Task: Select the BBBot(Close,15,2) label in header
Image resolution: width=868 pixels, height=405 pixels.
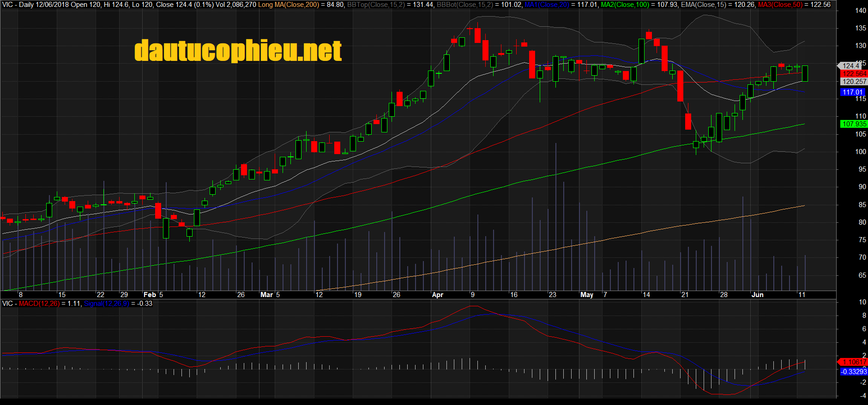Action: pos(465,5)
